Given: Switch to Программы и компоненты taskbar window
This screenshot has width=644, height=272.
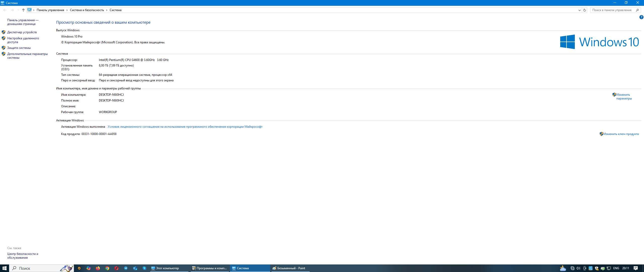Looking at the screenshot, I should (209, 268).
